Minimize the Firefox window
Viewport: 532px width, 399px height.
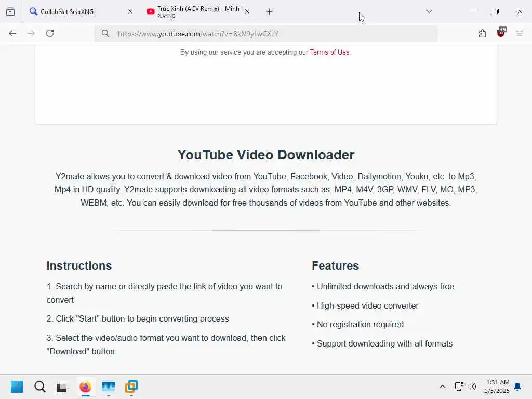pos(472,11)
